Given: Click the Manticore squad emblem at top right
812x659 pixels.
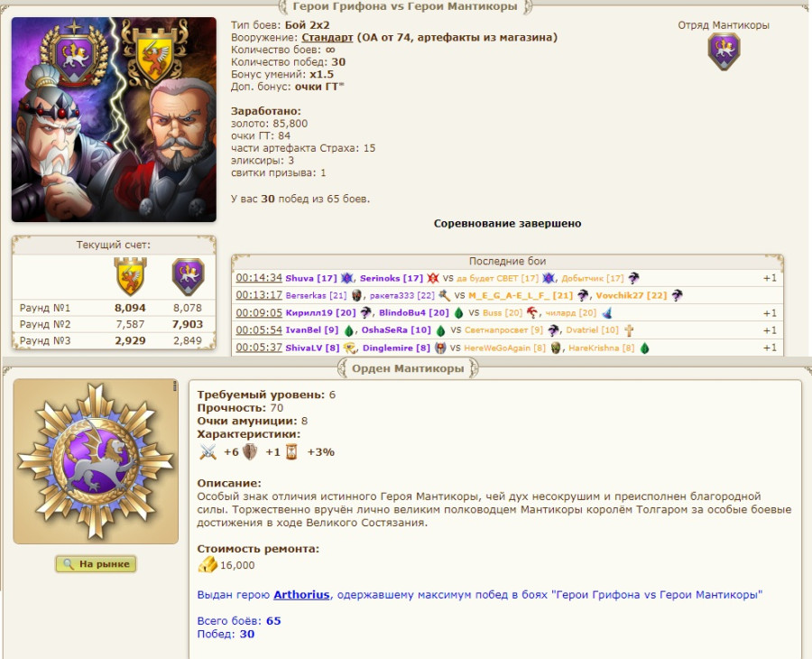Looking at the screenshot, I should pos(724,51).
